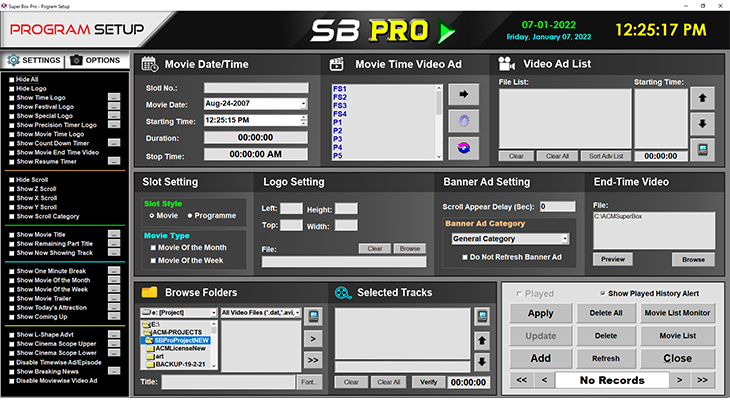Toggle Show Played History Alert checkbox
730x400 pixels.
coord(600,293)
